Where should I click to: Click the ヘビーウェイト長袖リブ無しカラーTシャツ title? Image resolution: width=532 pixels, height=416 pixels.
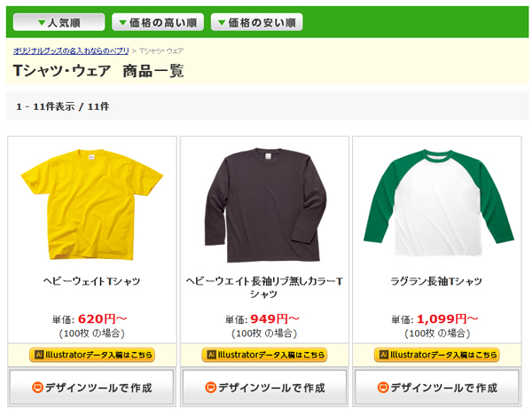tap(264, 287)
